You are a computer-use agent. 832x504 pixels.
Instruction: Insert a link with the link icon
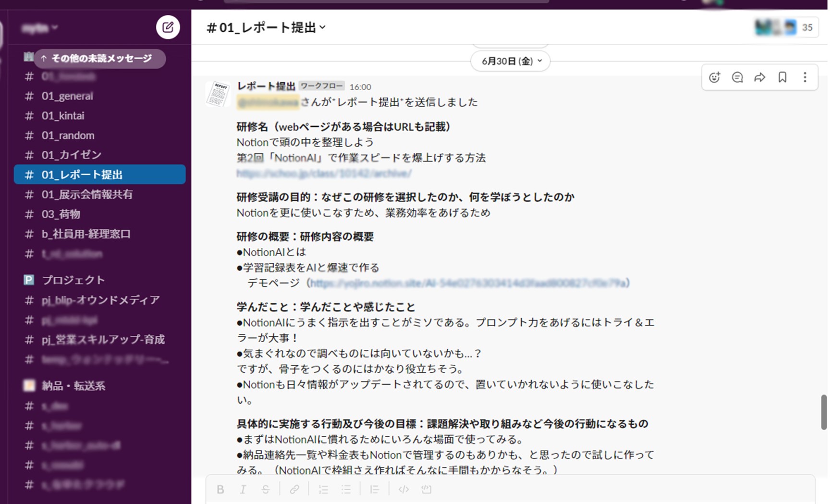coord(294,489)
